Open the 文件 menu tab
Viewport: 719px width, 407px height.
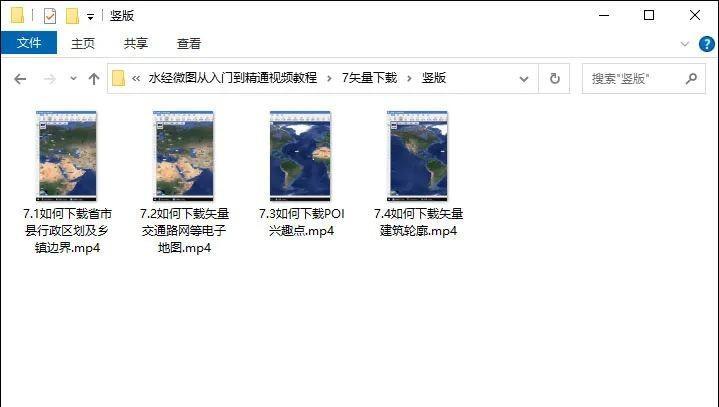pyautogui.click(x=29, y=43)
